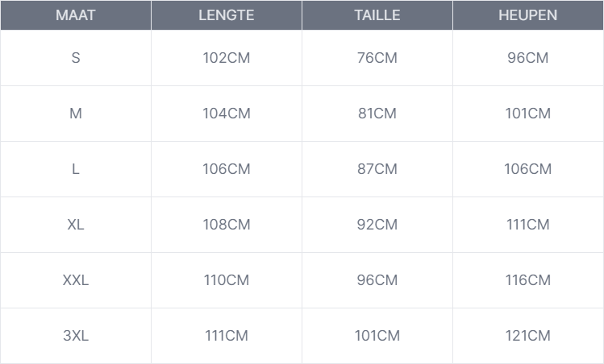Click the 104CM length cell
This screenshot has height=364, width=604.
coord(226,114)
